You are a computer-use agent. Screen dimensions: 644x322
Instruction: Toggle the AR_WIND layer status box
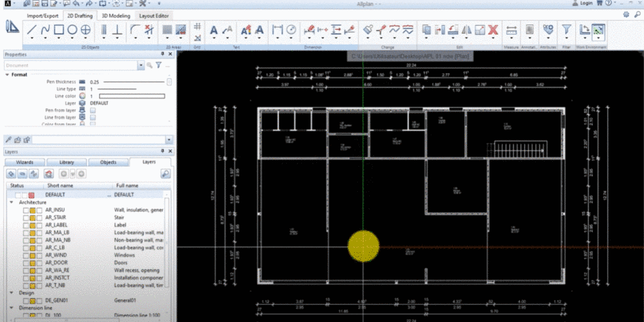point(33,255)
